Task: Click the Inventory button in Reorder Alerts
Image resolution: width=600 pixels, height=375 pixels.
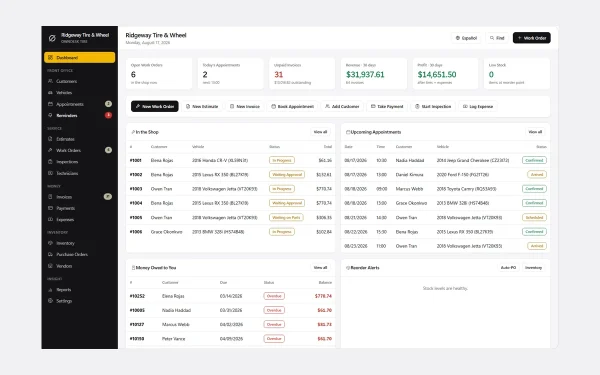Action: tap(533, 267)
